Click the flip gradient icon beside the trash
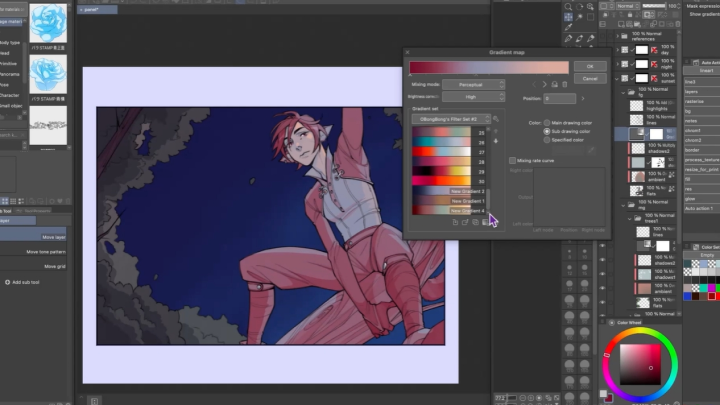Image resolution: width=720 pixels, height=405 pixels. 557,85
